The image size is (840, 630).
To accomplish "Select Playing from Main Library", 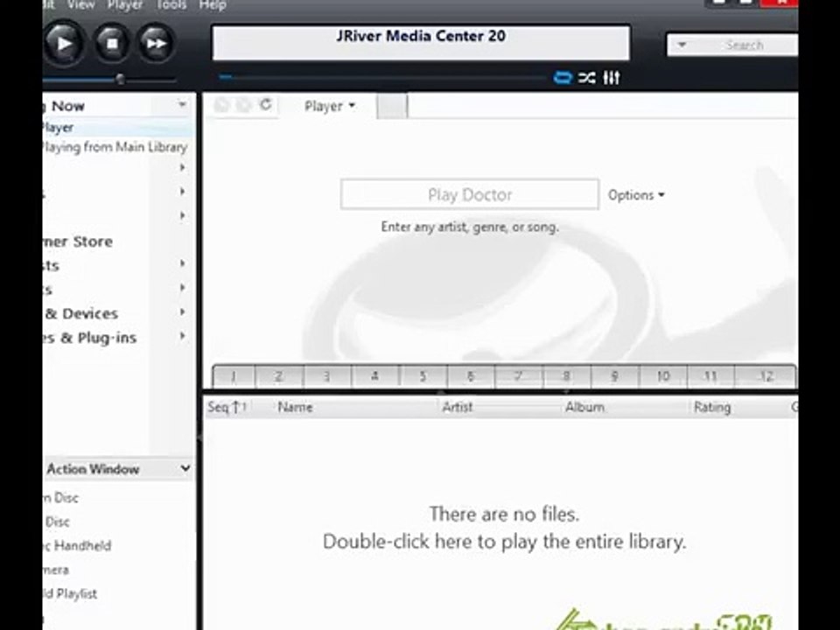I will 115,147.
